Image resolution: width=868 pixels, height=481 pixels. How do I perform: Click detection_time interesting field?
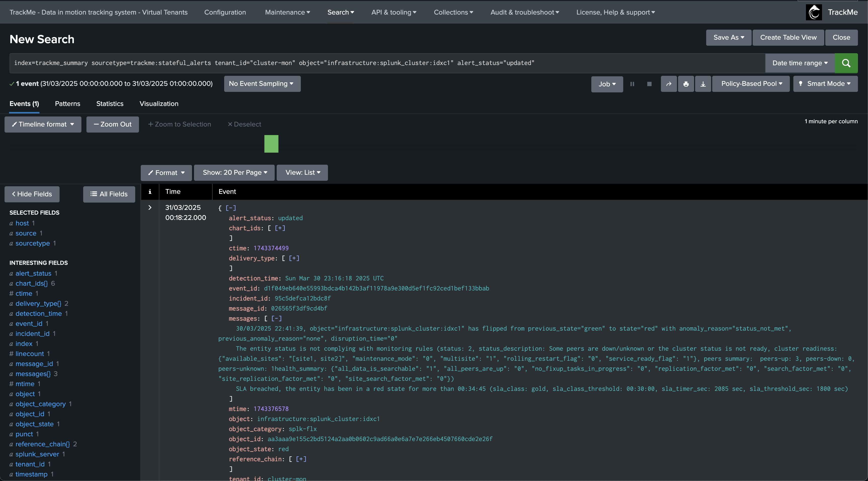click(38, 314)
